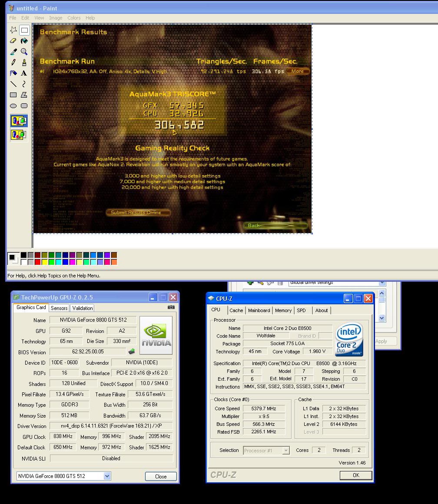The width and height of the screenshot is (438, 504).
Task: Select the CPU tab in CPU-Z
Action: coord(216,310)
